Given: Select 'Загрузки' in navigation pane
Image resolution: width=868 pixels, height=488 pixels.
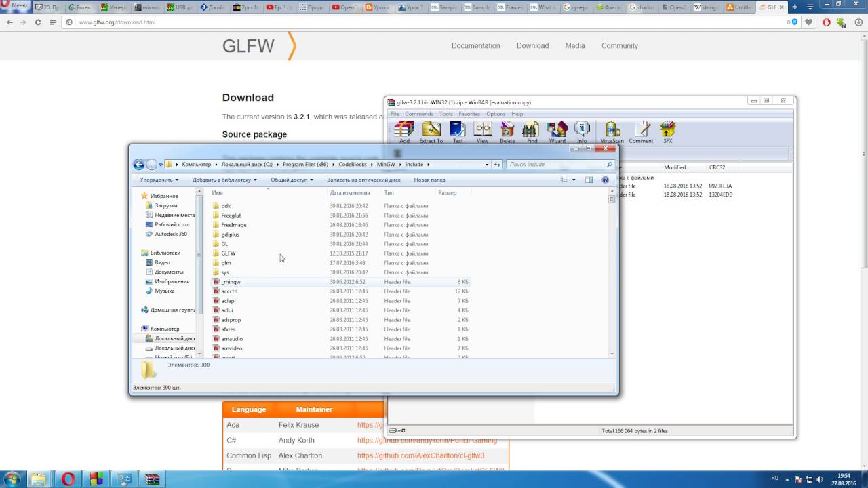Looking at the screenshot, I should (x=165, y=205).
